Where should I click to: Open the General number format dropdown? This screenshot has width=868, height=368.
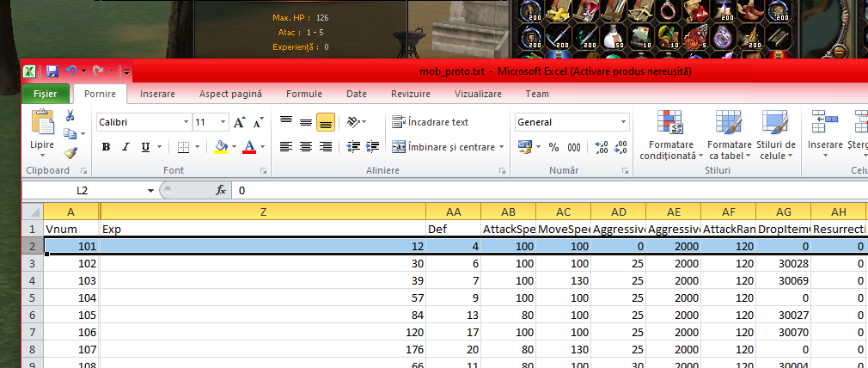624,122
